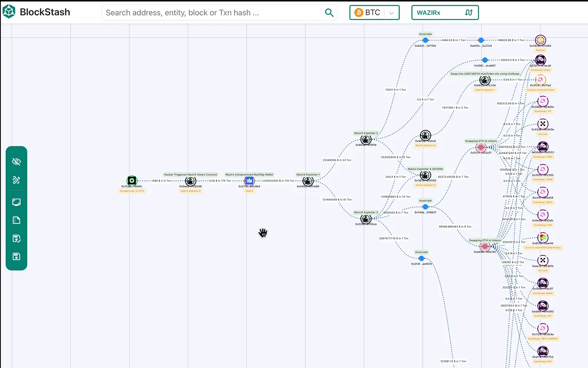Select Associate node 0x74de...016631
Image resolution: width=588 pixels, height=368 pixels.
pyautogui.click(x=425, y=207)
